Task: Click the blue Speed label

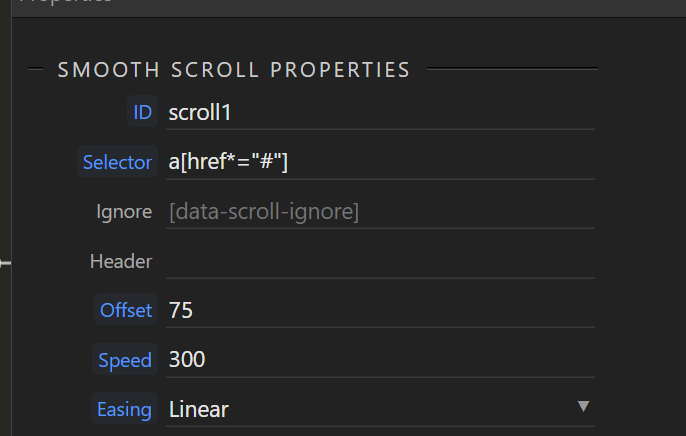Action: tap(125, 360)
